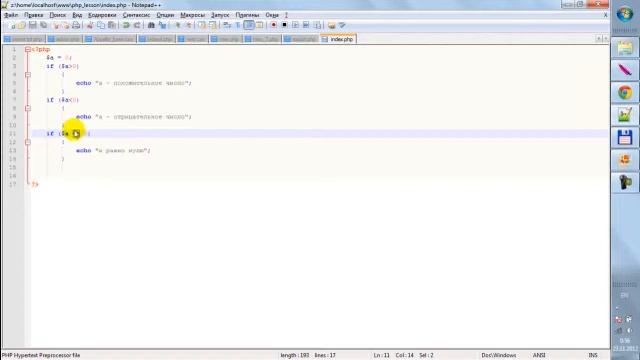Click 'PHP Hypertext Preprocessor file' status text
This screenshot has width=640, height=360.
pos(41,356)
